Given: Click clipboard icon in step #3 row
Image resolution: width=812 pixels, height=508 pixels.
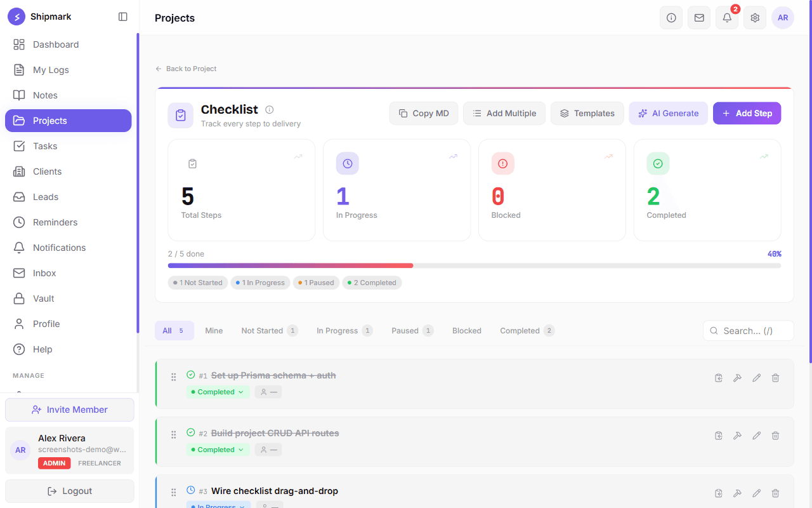Looking at the screenshot, I should [x=719, y=493].
